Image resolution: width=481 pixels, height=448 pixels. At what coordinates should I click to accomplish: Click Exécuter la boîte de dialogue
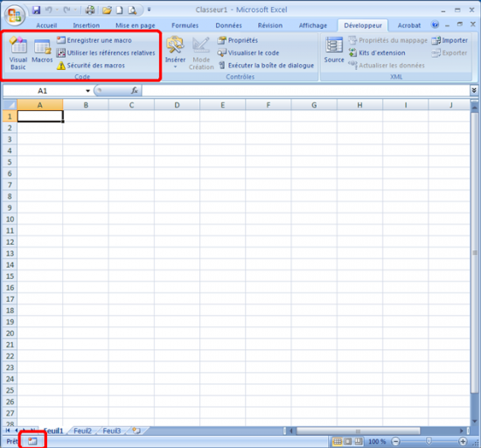[266, 66]
